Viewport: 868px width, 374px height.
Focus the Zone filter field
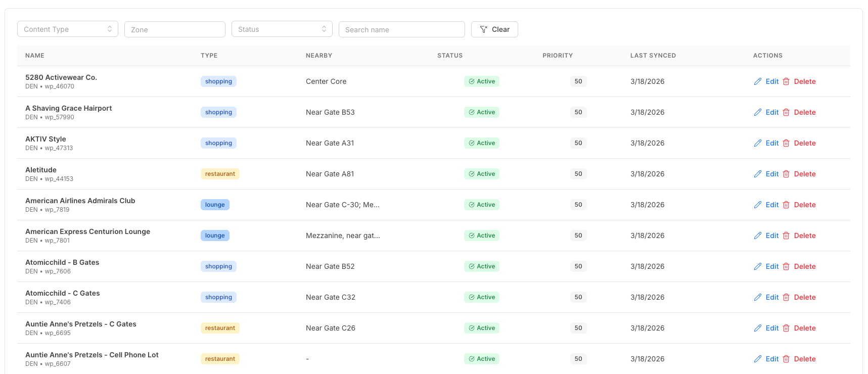(175, 29)
